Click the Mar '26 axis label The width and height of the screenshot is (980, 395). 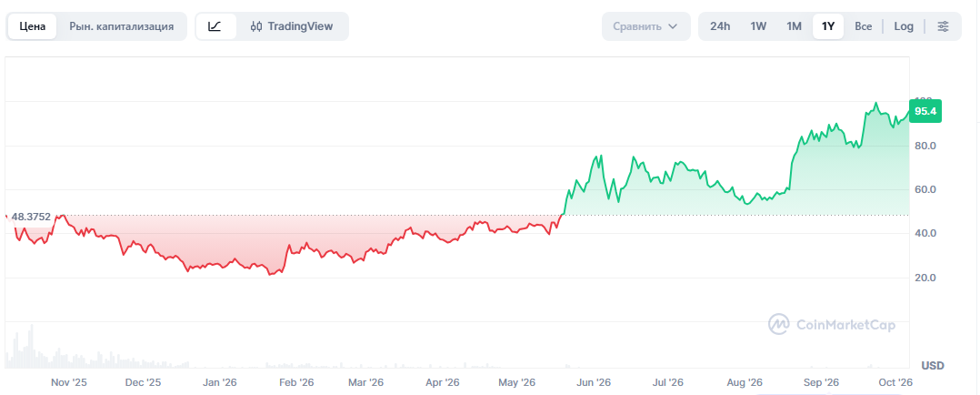[x=365, y=382]
